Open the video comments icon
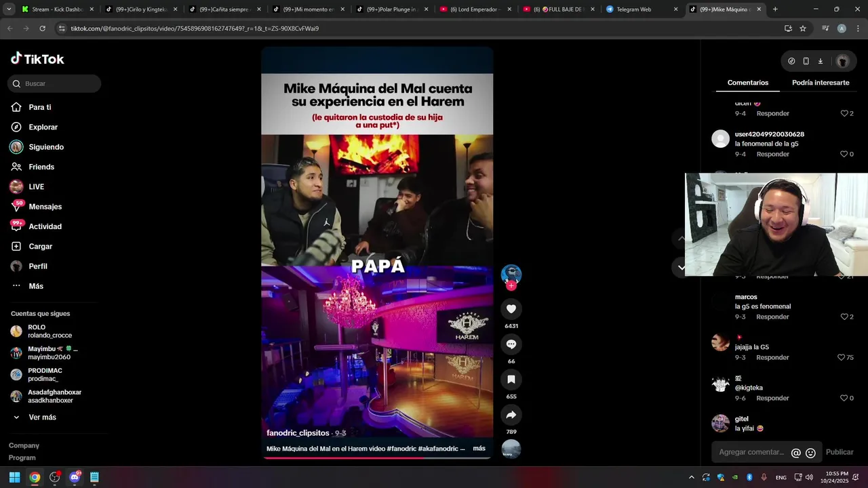Screen dimensions: 868x488 (x=511, y=344)
